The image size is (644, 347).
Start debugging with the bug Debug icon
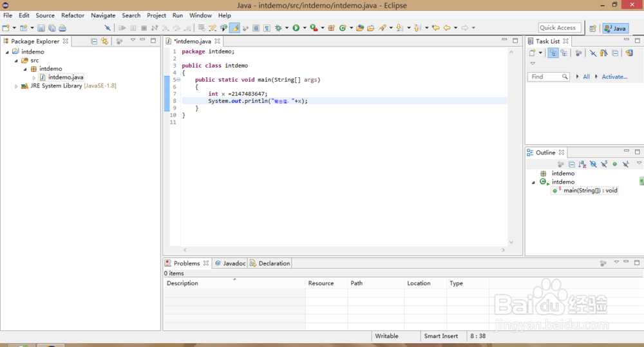[x=278, y=28]
